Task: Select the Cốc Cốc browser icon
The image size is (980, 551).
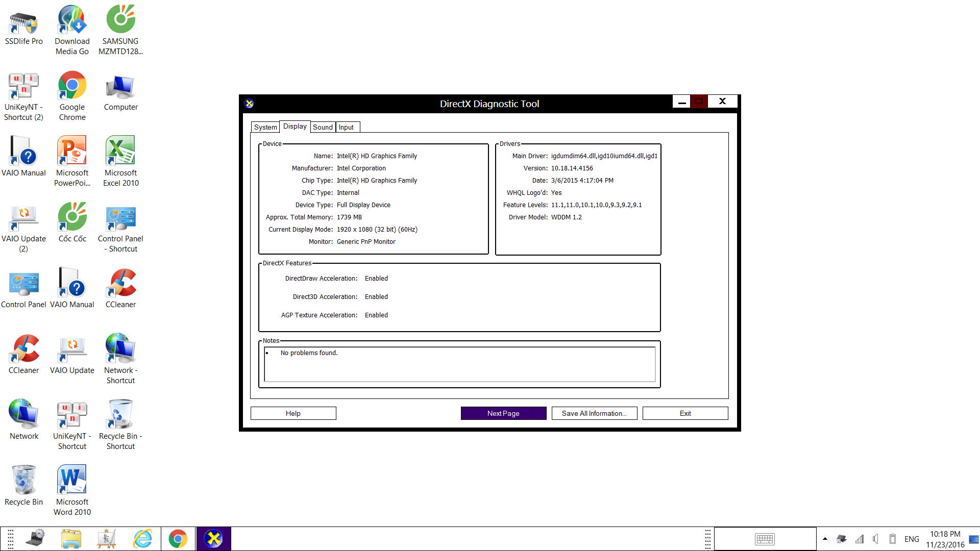Action: pyautogui.click(x=72, y=222)
